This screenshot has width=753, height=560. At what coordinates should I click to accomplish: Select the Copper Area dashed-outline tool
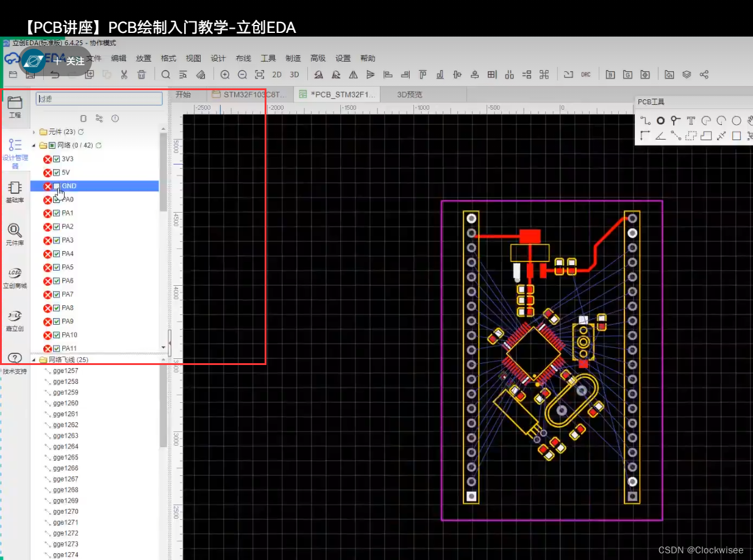pos(691,136)
